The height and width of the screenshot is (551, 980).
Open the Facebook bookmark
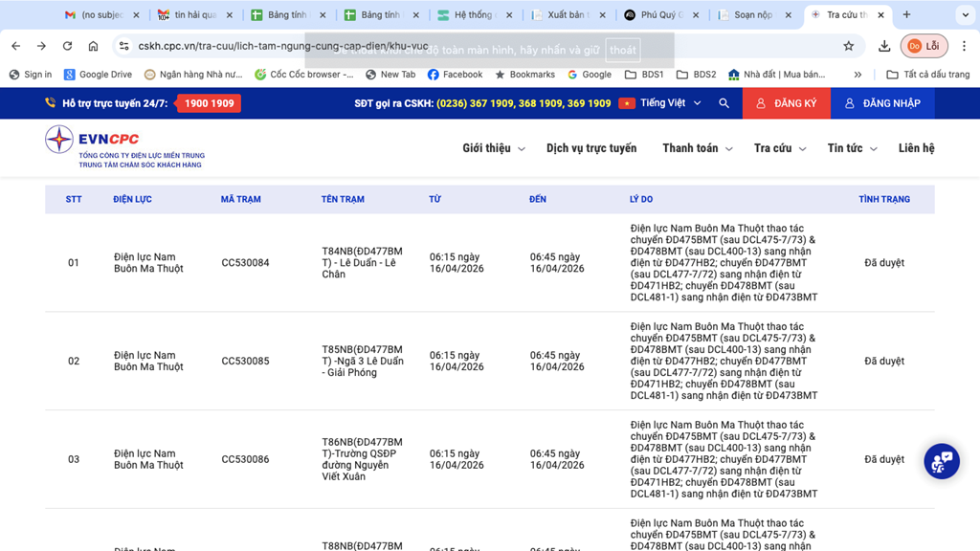coord(455,75)
